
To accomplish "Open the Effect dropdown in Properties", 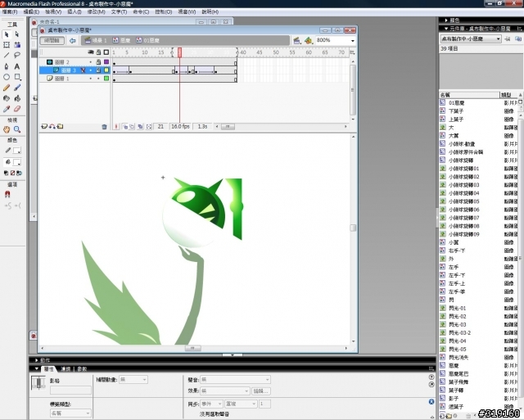I will 224,391.
